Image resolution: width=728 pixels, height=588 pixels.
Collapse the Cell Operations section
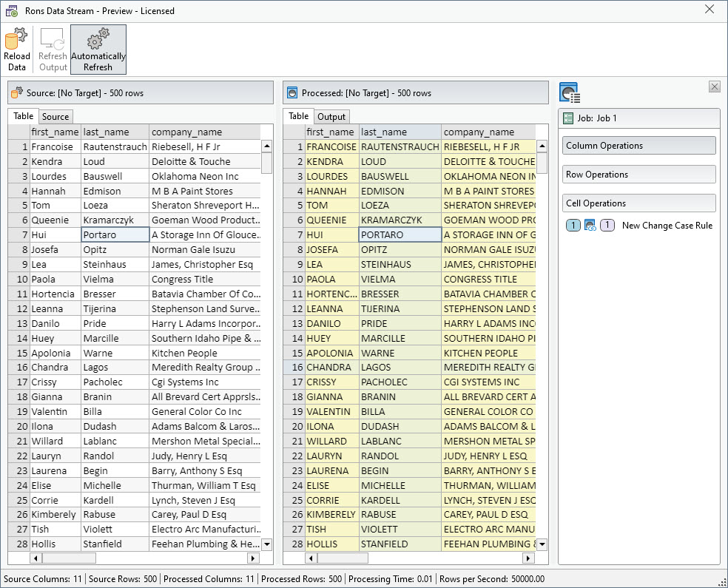pyautogui.click(x=638, y=203)
